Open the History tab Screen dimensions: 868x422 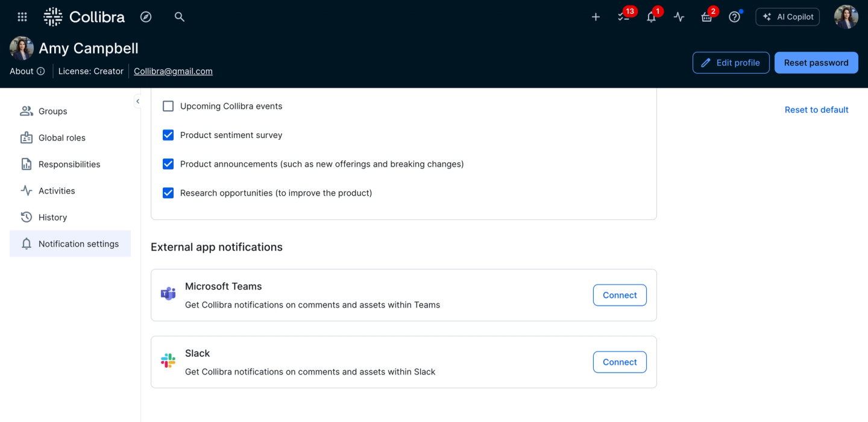pos(70,217)
